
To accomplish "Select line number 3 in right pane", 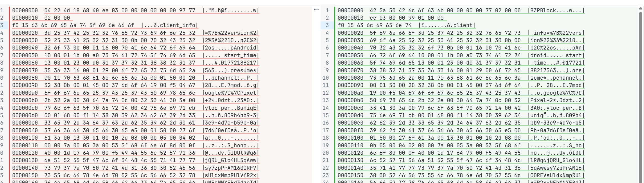I will pos(327,25).
